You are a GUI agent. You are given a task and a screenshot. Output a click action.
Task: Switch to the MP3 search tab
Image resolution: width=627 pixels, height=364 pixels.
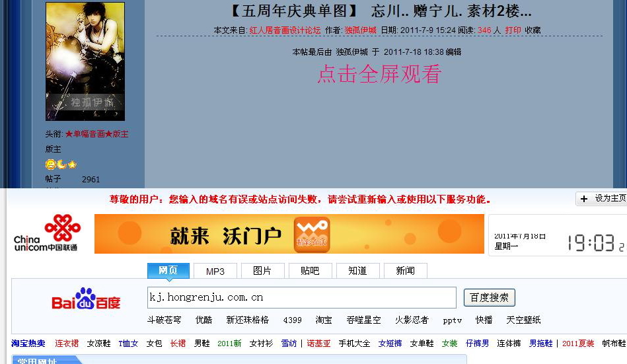point(215,272)
